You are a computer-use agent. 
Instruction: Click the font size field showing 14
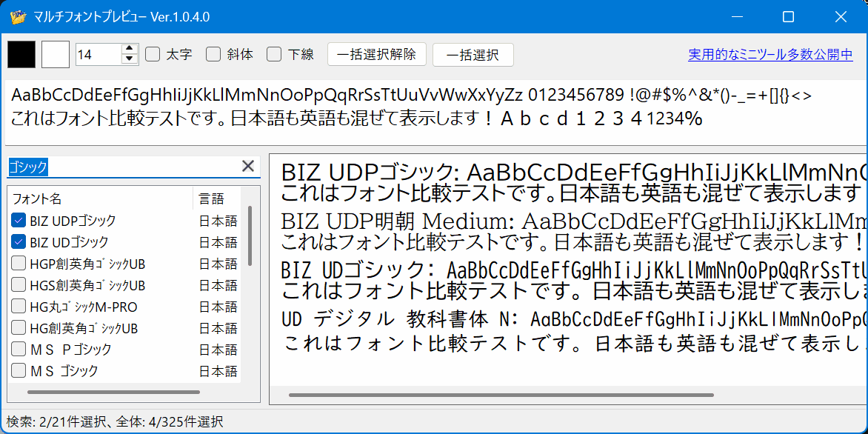coord(99,54)
